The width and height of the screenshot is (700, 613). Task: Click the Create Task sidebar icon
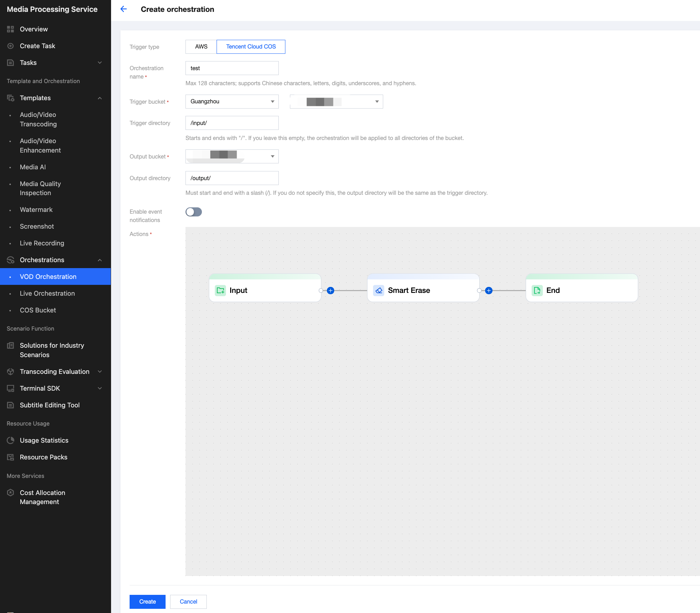coord(10,46)
